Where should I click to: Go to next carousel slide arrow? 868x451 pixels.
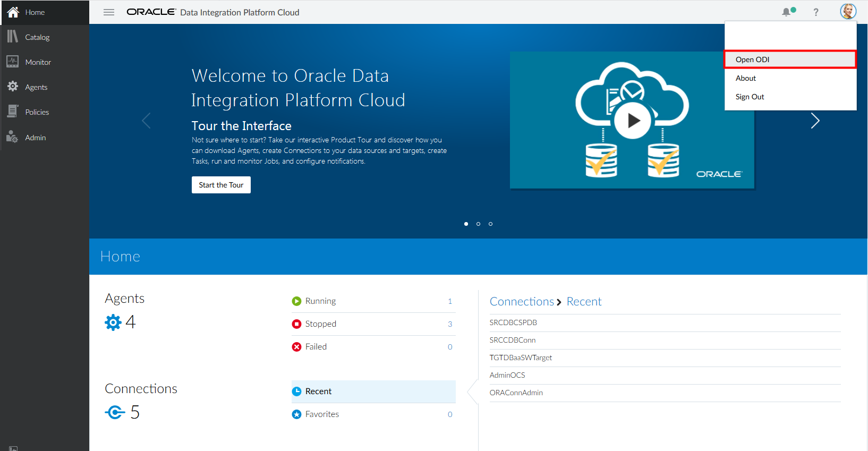click(x=815, y=121)
